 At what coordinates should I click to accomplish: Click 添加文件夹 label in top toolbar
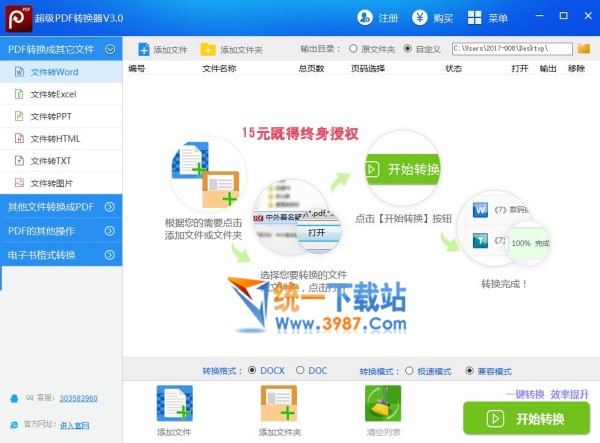point(241,50)
